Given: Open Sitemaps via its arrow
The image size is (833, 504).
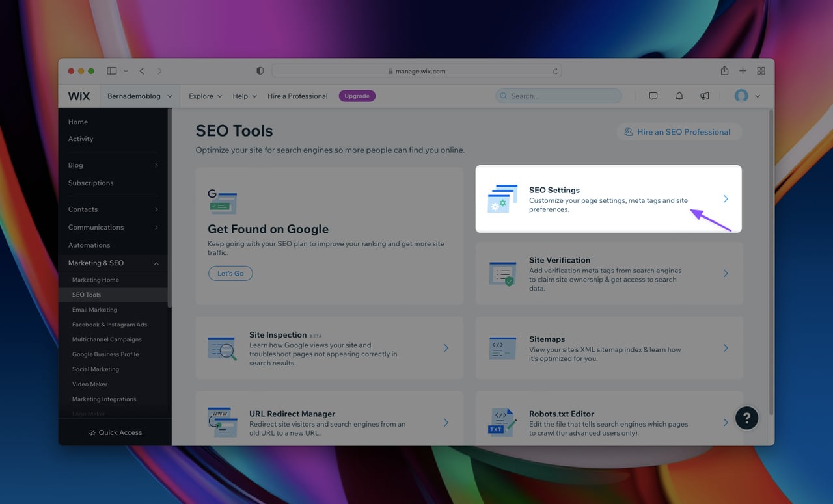Looking at the screenshot, I should click(x=726, y=348).
